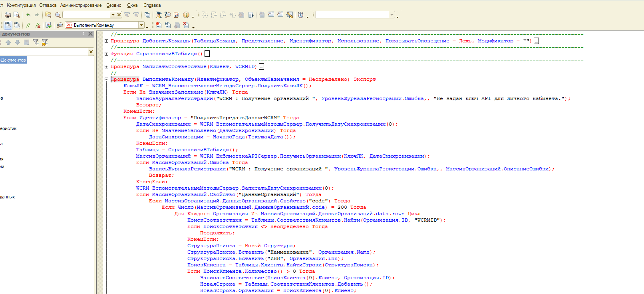The height and width of the screenshot is (294, 644).
Task: Clear the left panel filter field
Action: (x=91, y=52)
